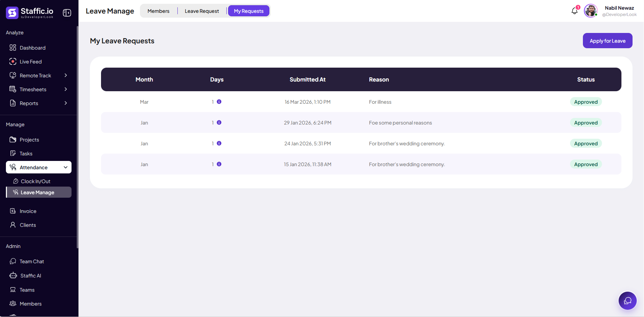Click the Remote Track icon
Screen dimensions: 644x317
13,75
